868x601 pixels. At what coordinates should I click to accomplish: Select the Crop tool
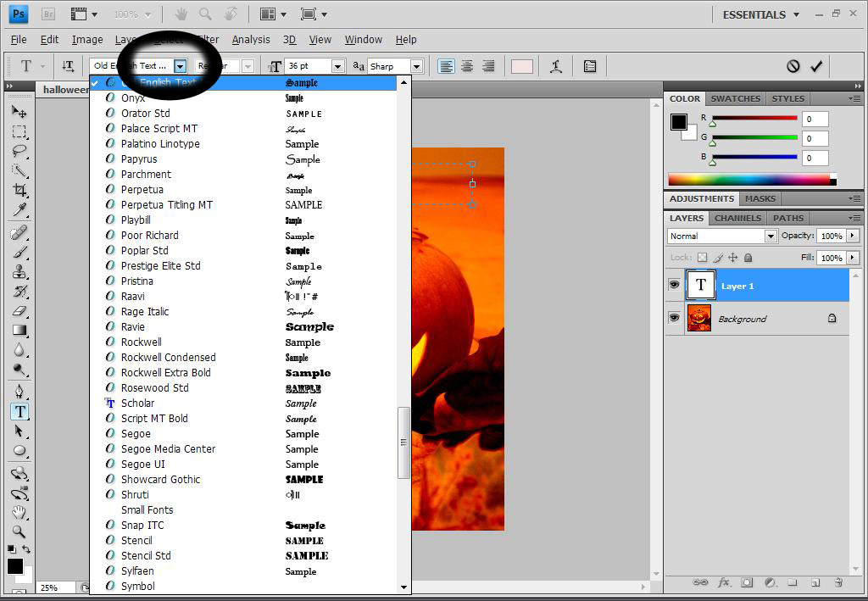click(20, 191)
